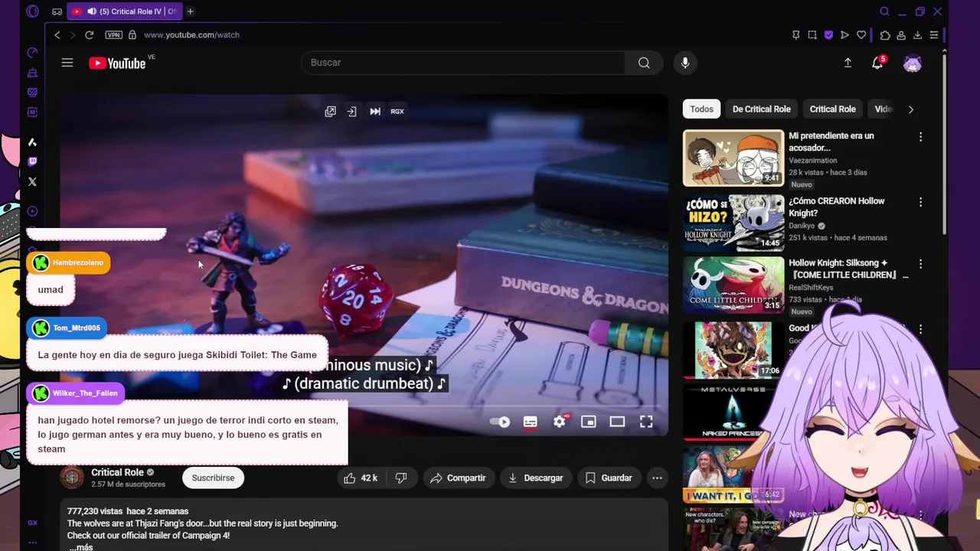Click the Suscribirse button
The image size is (980, 551).
point(213,478)
